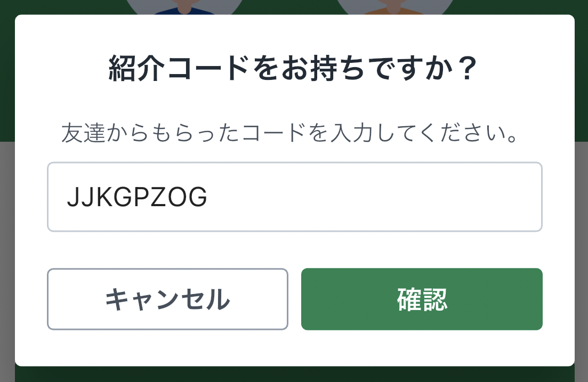Click the heading 紹介コードをお持ちですか？
This screenshot has height=382, width=588.
(x=293, y=68)
